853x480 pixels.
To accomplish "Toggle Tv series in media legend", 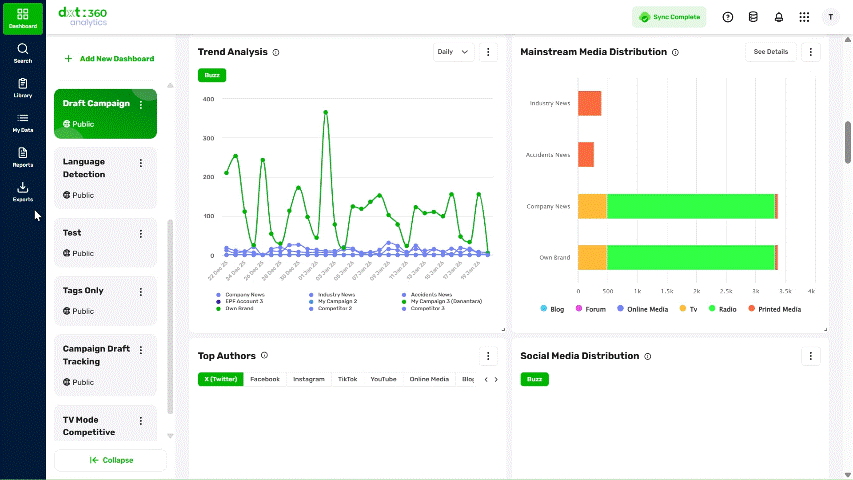I will (688, 309).
